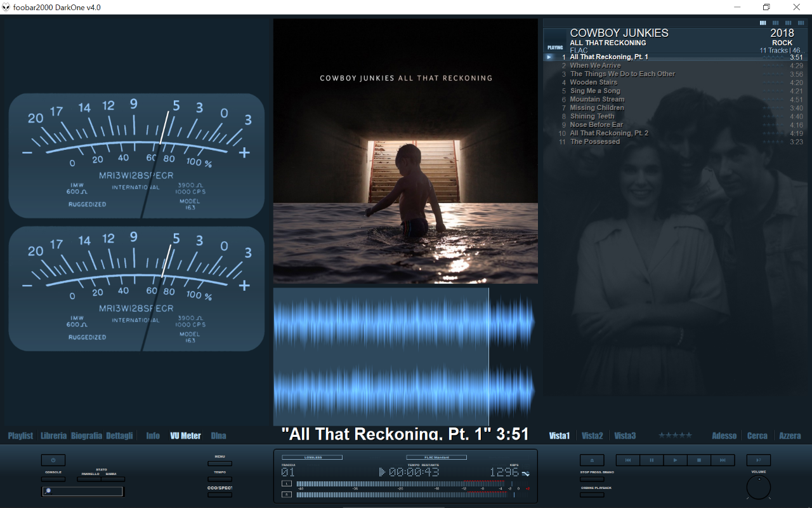The image size is (812, 508).
Task: Switch to Vista3 view
Action: point(625,436)
